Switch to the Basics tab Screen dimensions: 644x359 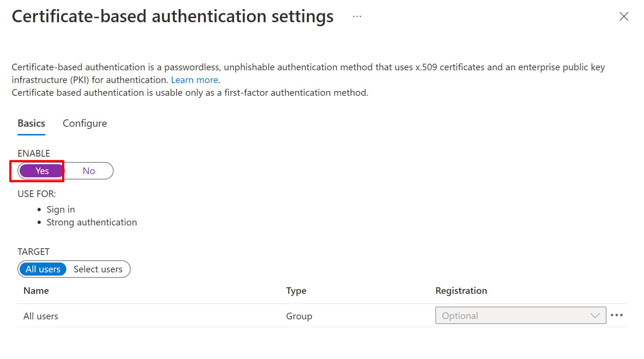click(x=31, y=124)
